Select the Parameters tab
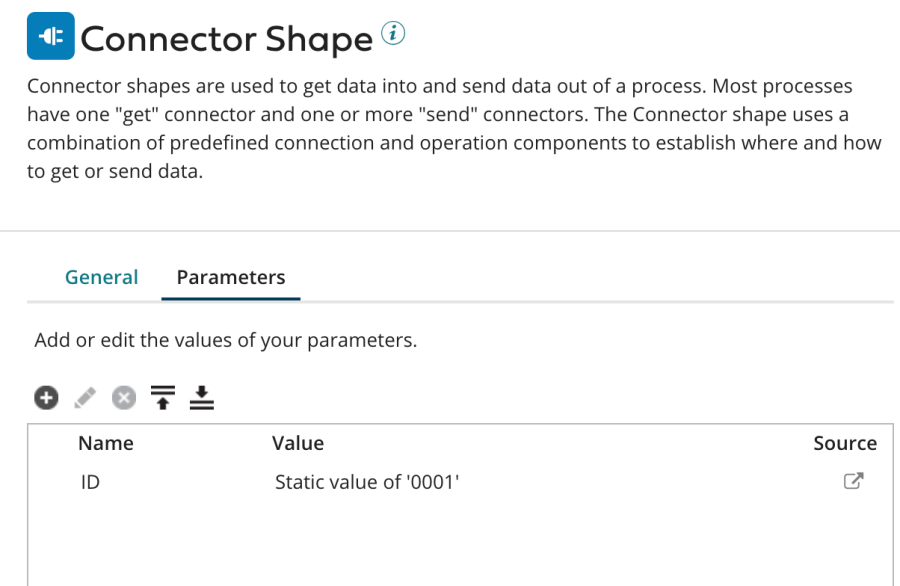This screenshot has width=900, height=586. [x=231, y=277]
